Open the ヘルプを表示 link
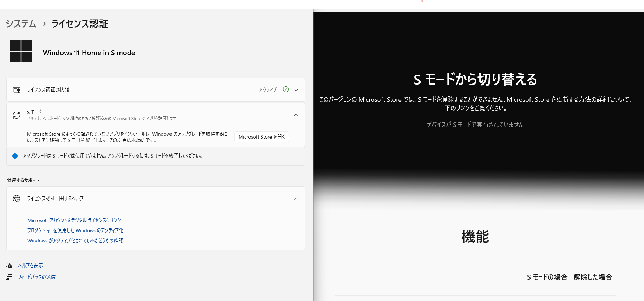644x301 pixels. click(x=31, y=266)
